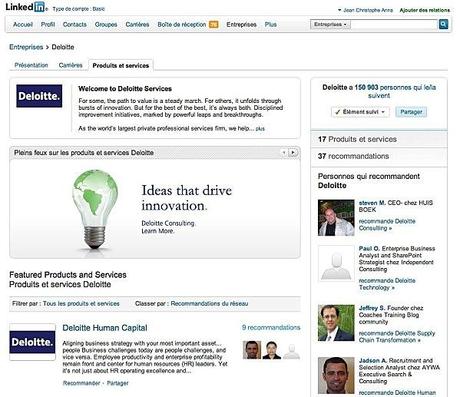
Task: Open Contacts menu item
Action: tap(75, 25)
